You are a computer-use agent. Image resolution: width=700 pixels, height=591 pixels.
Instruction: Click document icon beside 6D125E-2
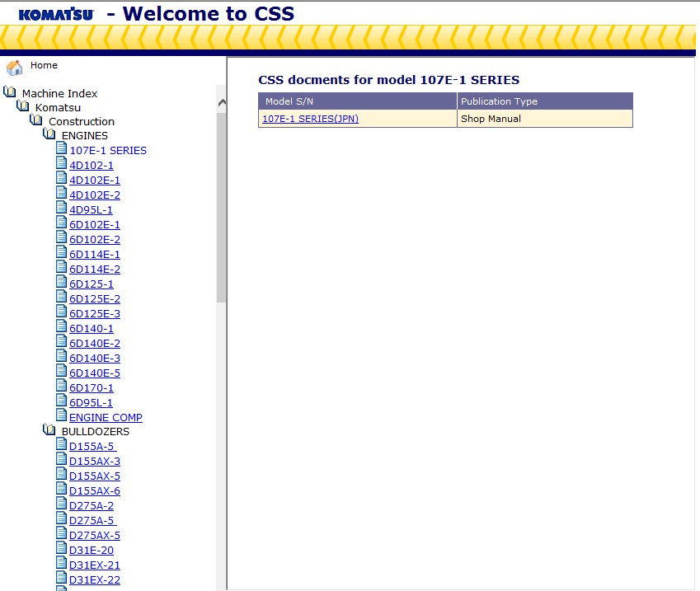[x=62, y=297]
